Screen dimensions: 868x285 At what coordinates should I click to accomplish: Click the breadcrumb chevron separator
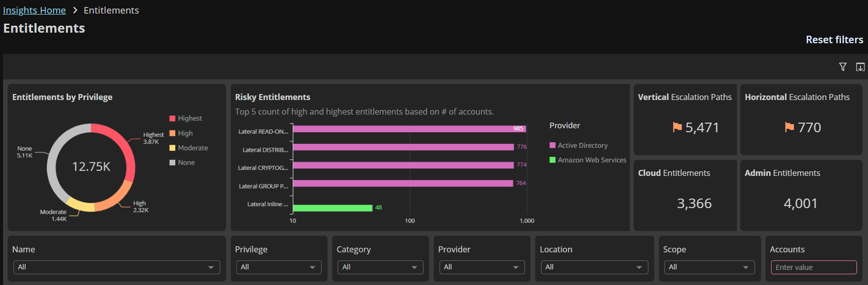pyautogui.click(x=75, y=10)
